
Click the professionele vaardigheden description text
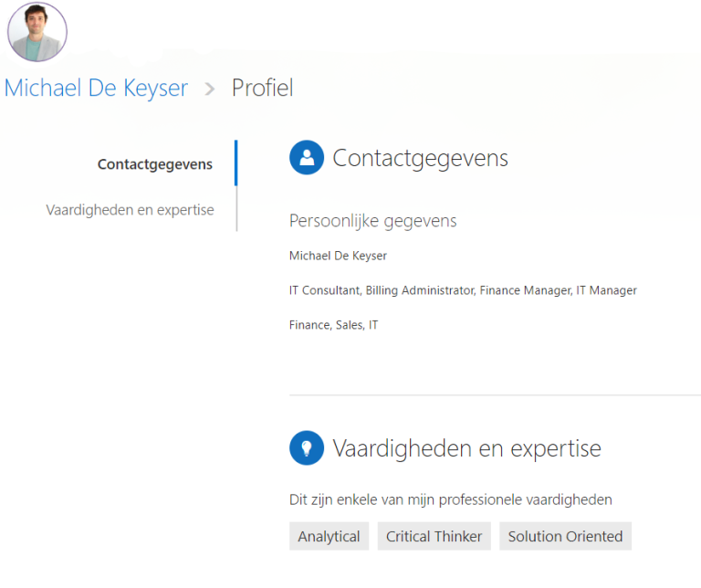(x=451, y=499)
